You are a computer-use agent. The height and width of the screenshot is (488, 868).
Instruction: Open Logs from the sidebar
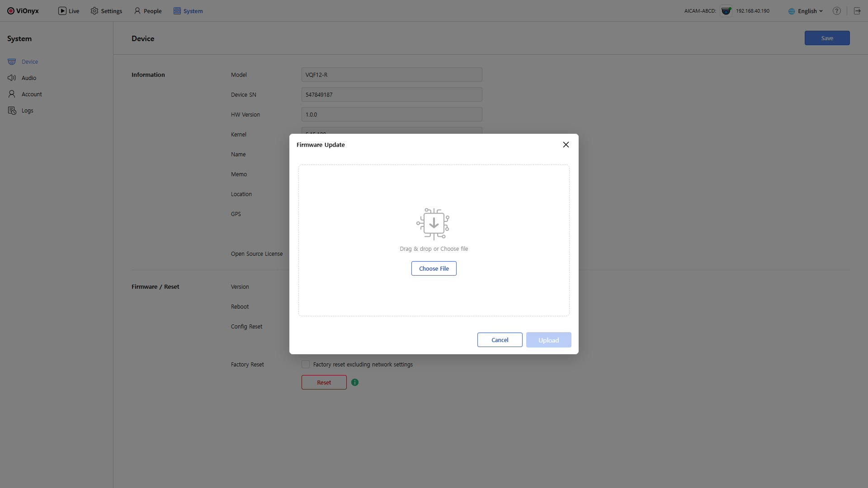(x=27, y=111)
